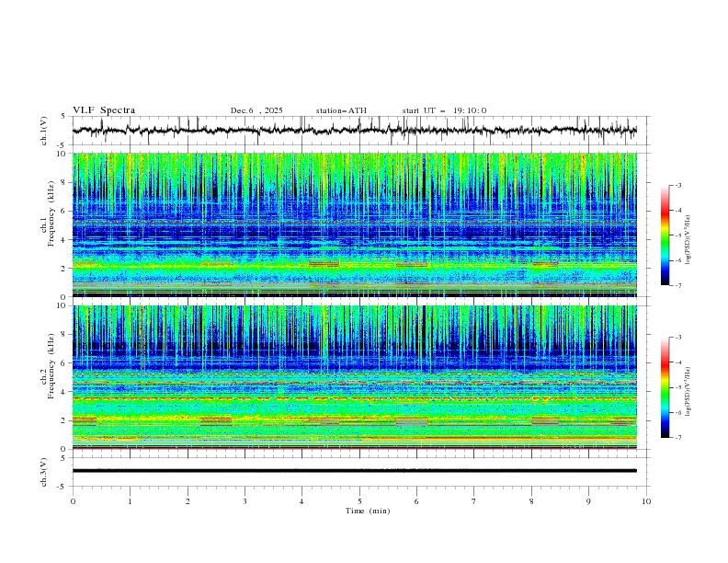Click the ch.3 flat waveform trace
Screen dimensions: 728x563
point(355,471)
